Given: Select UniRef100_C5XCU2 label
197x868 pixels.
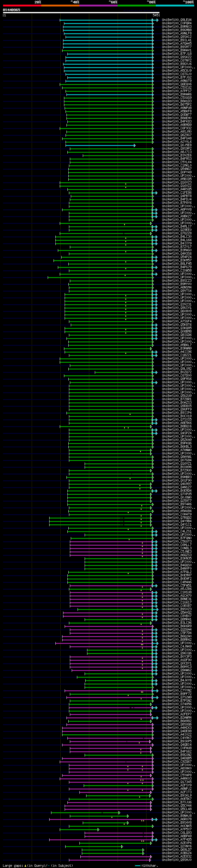Looking at the screenshot, I should coord(177,88).
